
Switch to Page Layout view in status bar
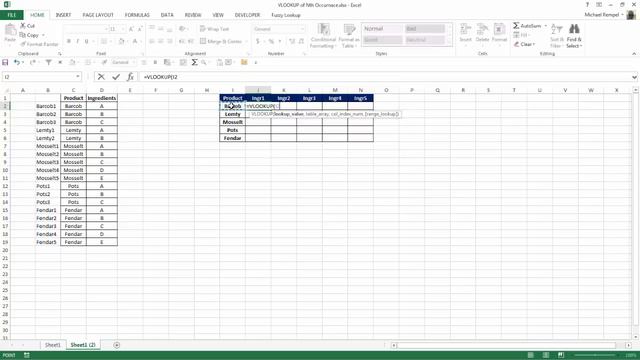546,355
